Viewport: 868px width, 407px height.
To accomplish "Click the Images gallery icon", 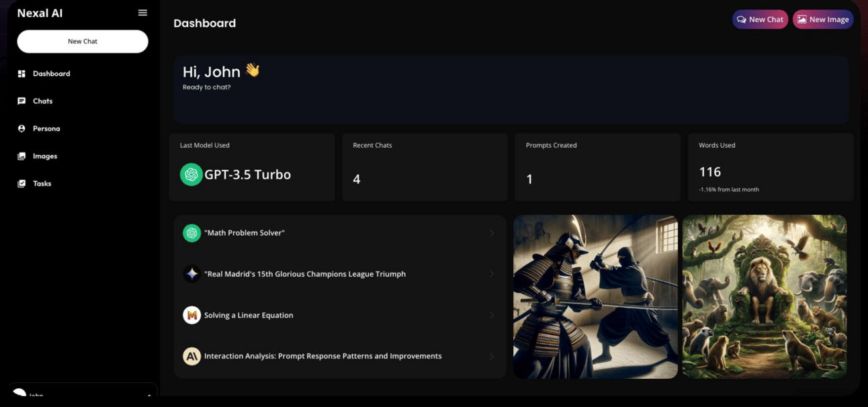I will pos(21,156).
